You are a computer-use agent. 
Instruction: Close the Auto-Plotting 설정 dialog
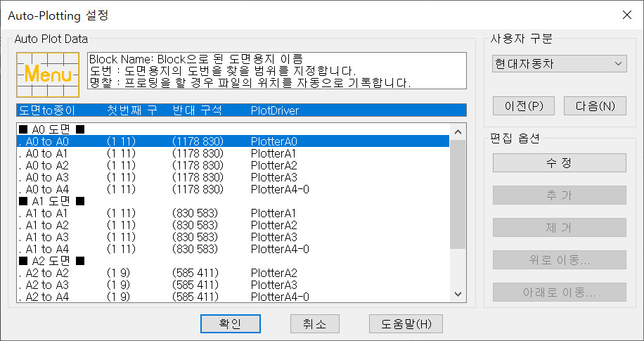click(627, 14)
